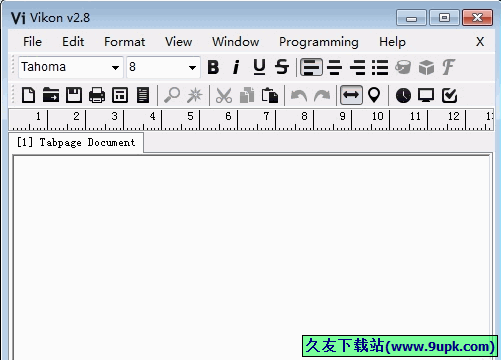Open the Window menu
Screen dimensions: 501x360
pyautogui.click(x=236, y=42)
